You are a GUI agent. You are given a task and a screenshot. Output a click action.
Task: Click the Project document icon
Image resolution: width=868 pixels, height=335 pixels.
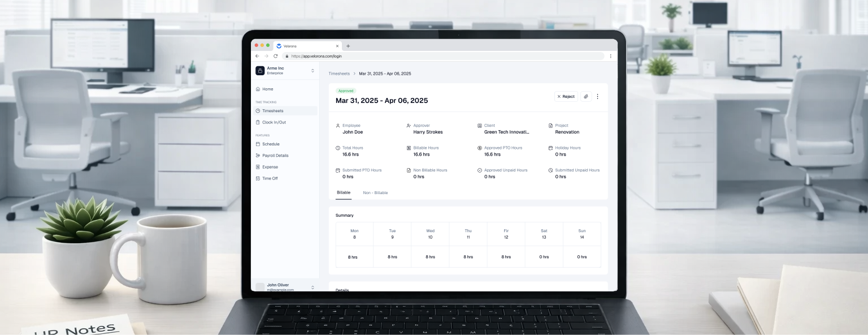(x=550, y=126)
